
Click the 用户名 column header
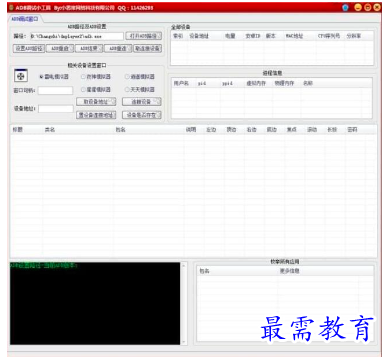coord(181,83)
